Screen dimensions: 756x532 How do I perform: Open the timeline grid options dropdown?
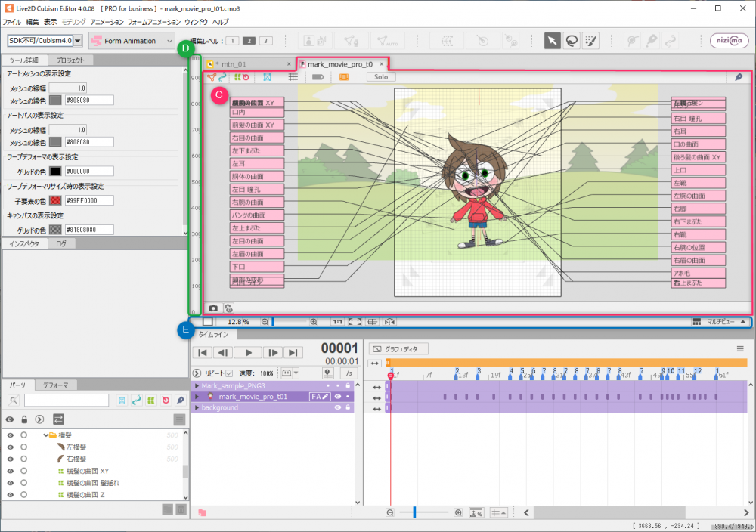click(x=498, y=512)
